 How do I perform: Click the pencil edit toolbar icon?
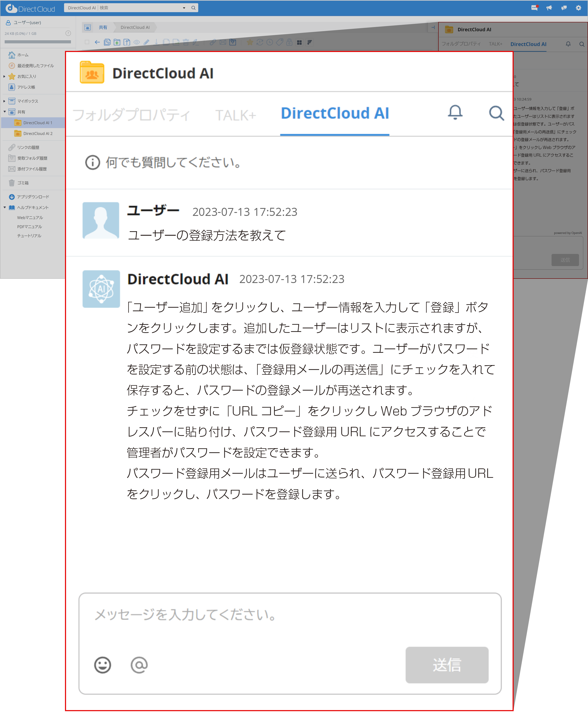146,42
